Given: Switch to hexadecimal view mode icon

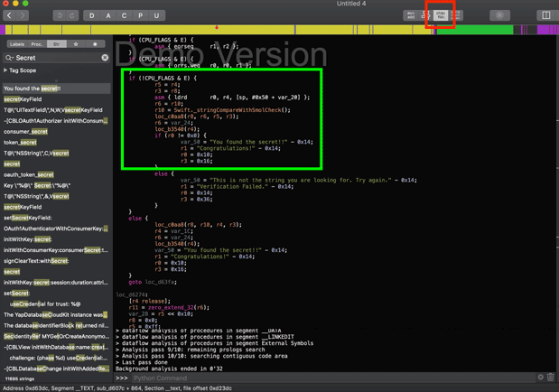Looking at the screenshot, I should pyautogui.click(x=455, y=15).
